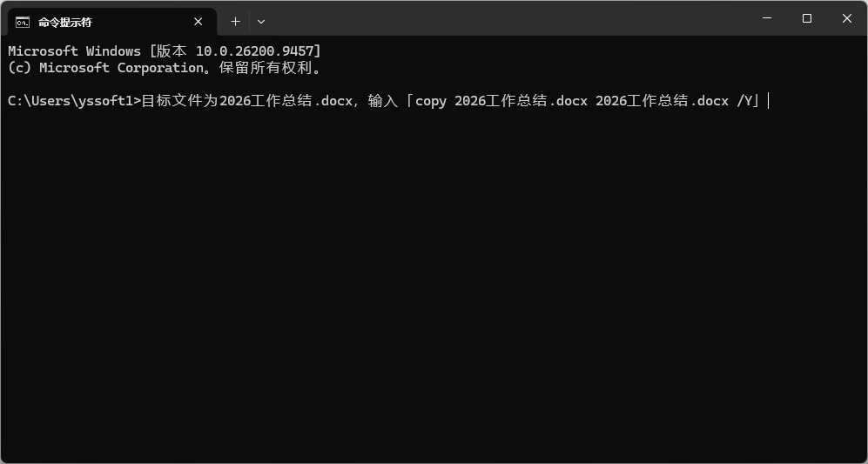Expand the new tab profile dropdown chevron

point(261,22)
